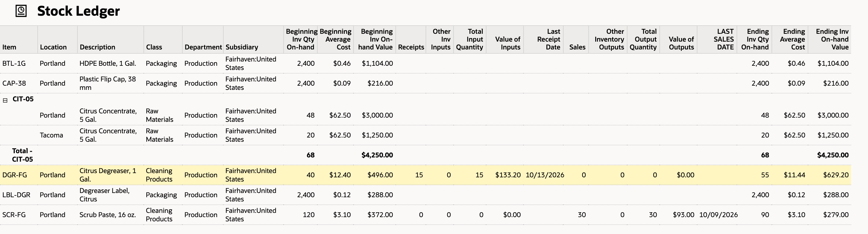
Task: Select the BTL-1G item cell
Action: [x=14, y=63]
